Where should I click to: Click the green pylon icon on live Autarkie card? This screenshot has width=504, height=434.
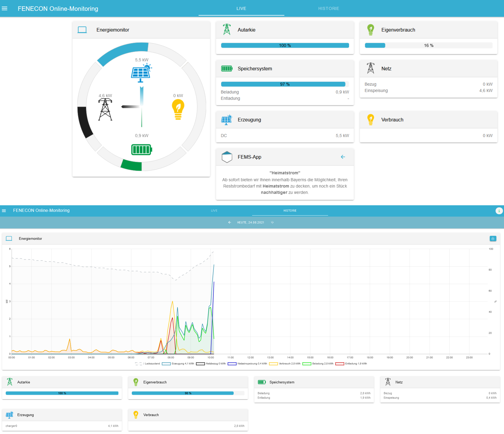(x=227, y=30)
